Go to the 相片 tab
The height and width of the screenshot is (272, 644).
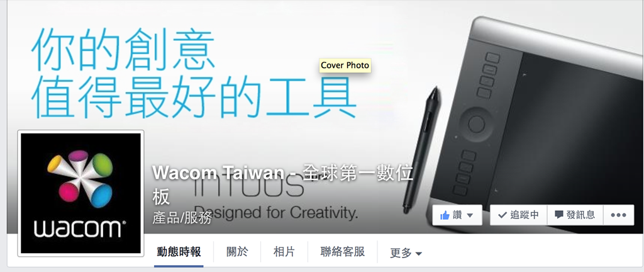tap(284, 251)
